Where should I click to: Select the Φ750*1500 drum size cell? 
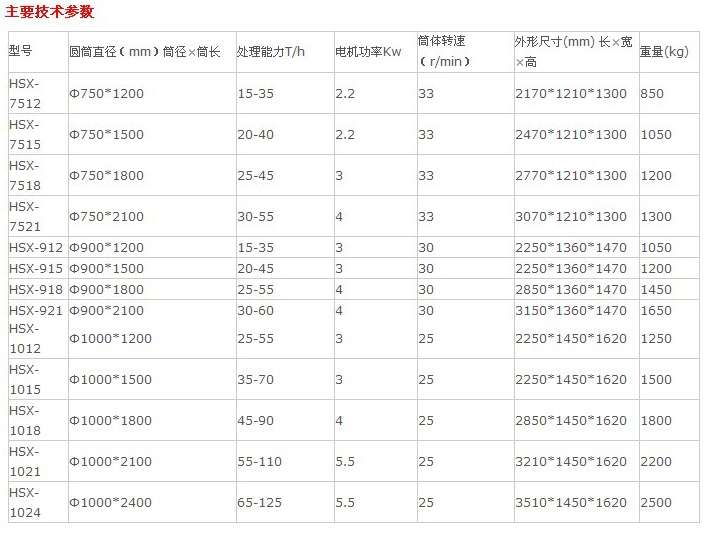(106, 134)
